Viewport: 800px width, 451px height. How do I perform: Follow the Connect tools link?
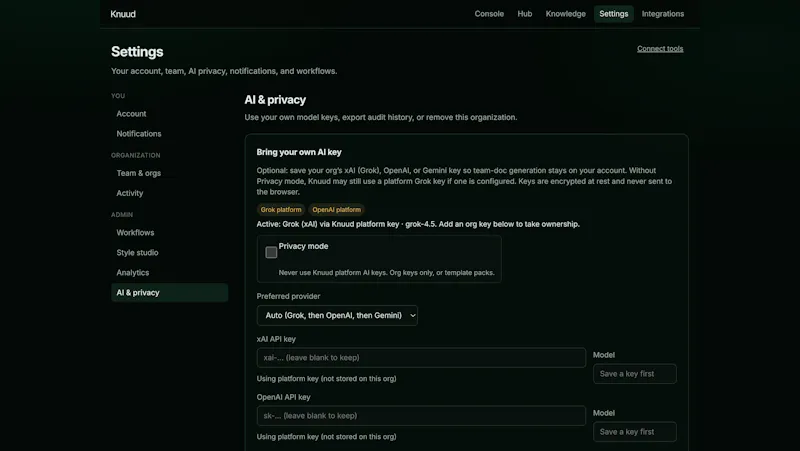click(x=660, y=48)
